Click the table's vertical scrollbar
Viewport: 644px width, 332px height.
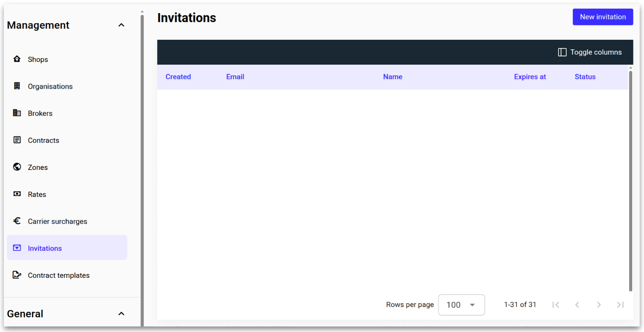tap(630, 175)
